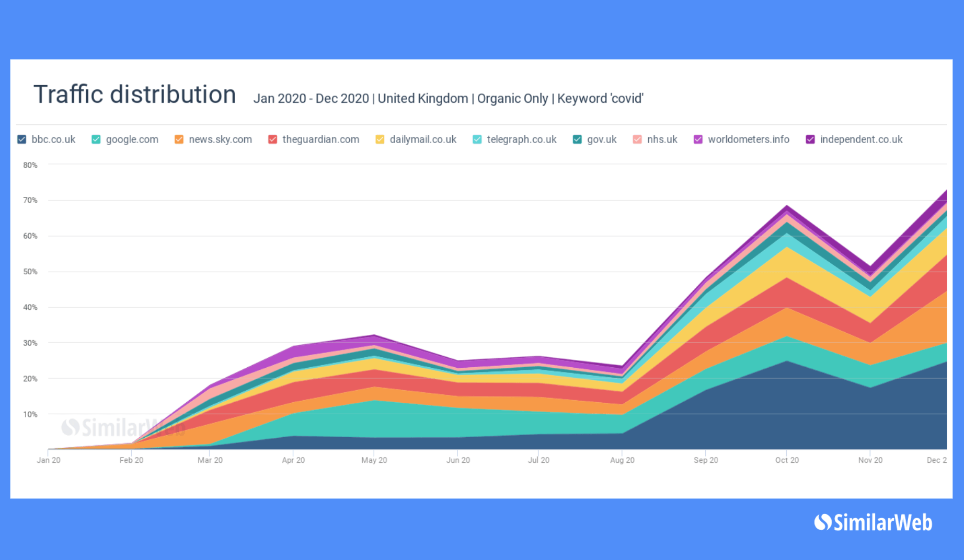The image size is (964, 560).
Task: Click the Sep 20 axis label
Action: point(706,460)
